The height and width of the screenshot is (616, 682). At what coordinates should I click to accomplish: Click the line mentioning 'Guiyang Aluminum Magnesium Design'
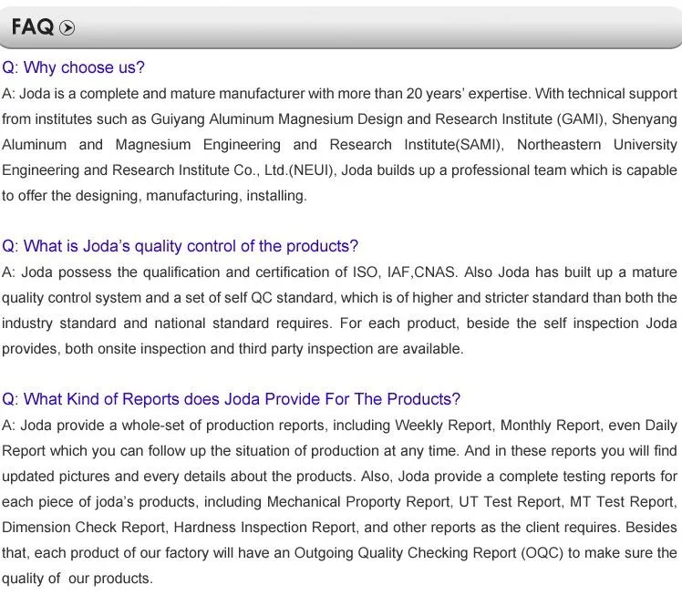pyautogui.click(x=339, y=119)
